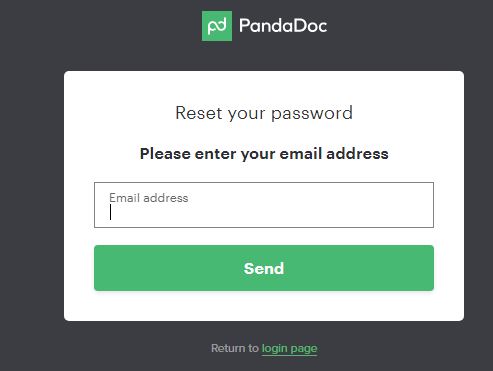The width and height of the screenshot is (493, 371).
Task: Focus the Email address input field
Action: tap(264, 205)
